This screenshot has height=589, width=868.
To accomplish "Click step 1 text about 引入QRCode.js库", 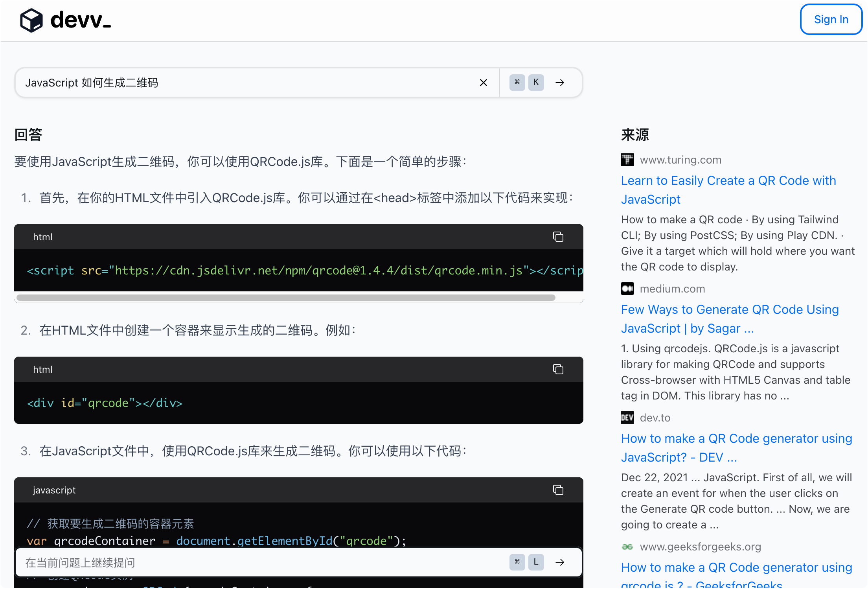I will tap(307, 198).
